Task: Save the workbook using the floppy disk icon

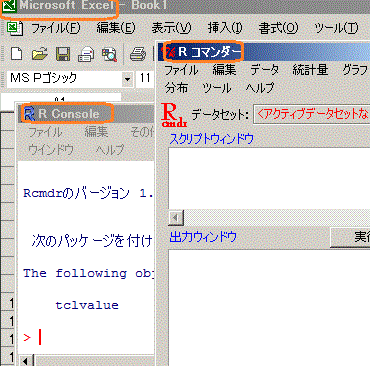Action: [x=63, y=54]
